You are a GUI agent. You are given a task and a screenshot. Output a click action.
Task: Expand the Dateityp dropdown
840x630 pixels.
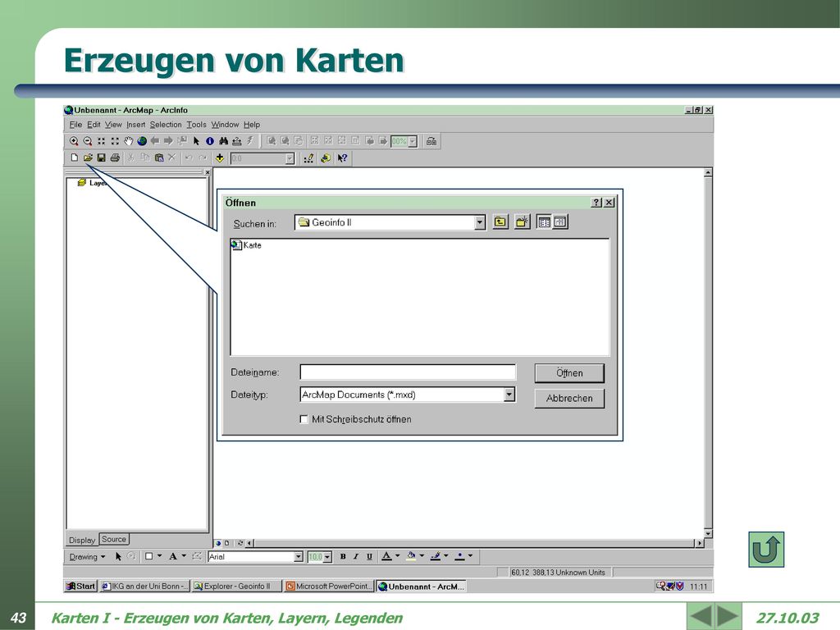509,395
